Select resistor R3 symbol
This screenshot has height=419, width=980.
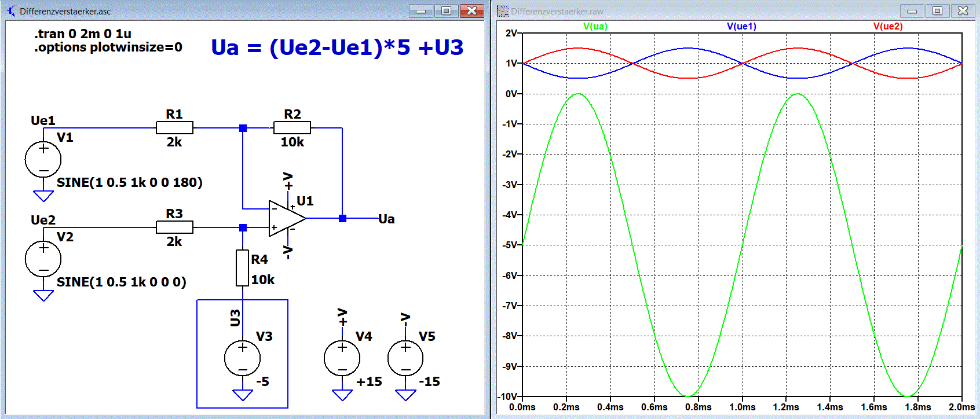coord(174,227)
